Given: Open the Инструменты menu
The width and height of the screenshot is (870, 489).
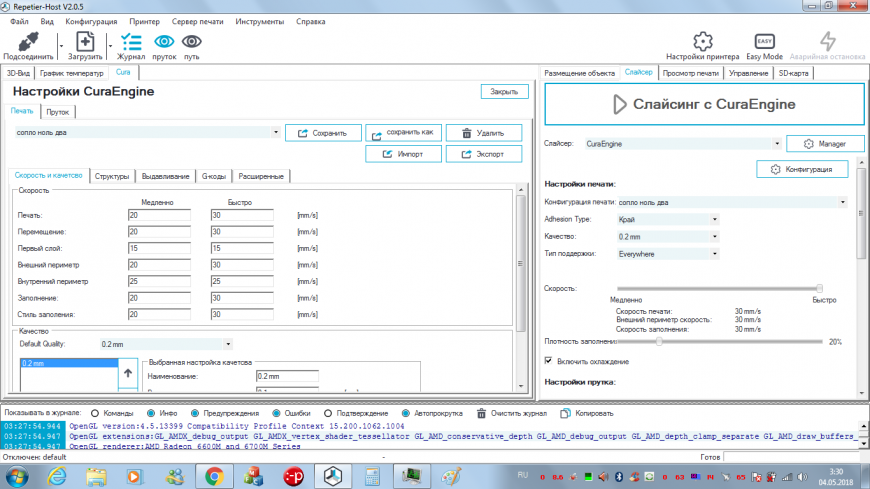Looking at the screenshot, I should tap(260, 22).
